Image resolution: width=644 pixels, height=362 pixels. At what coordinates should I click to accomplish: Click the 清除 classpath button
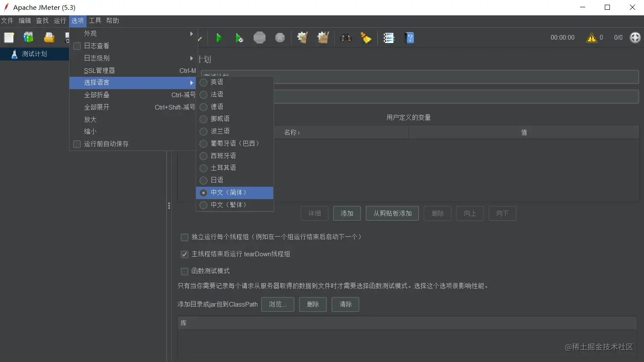point(346,304)
